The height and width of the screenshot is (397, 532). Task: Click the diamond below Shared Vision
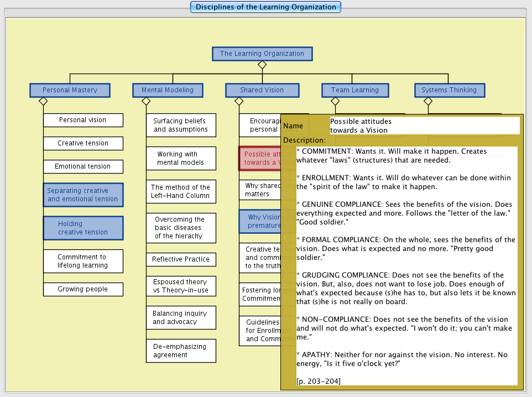click(x=239, y=101)
